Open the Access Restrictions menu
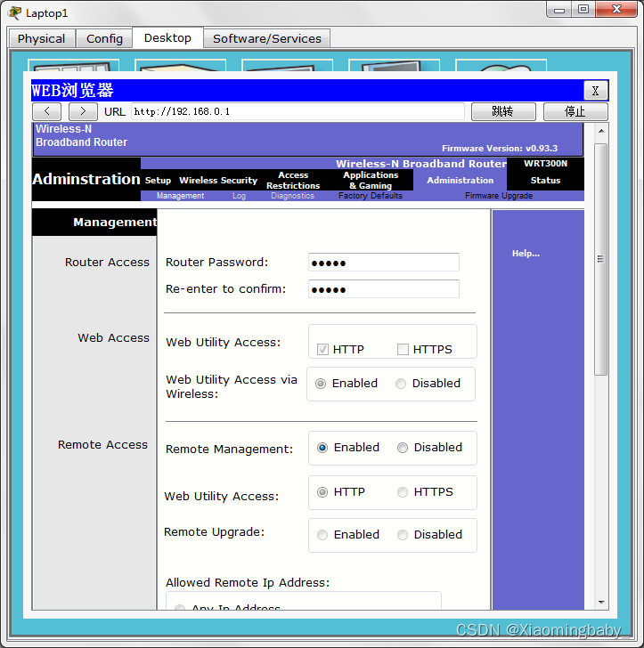644x648 pixels. [293, 180]
